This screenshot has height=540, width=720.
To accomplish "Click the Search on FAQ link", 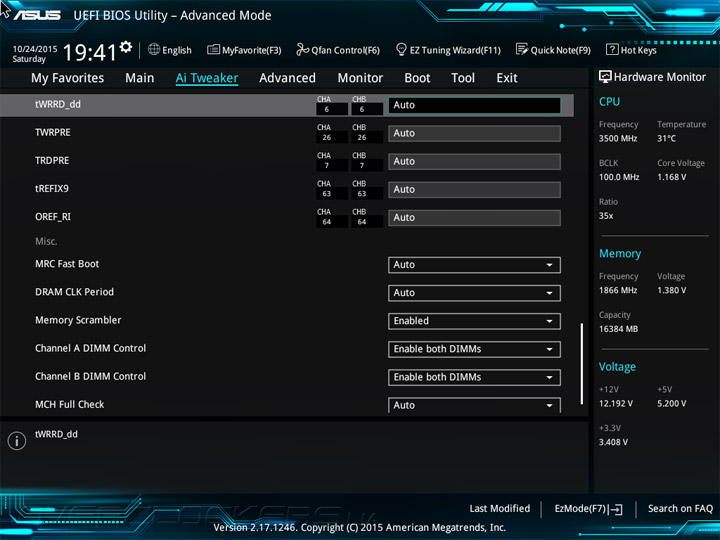I will (680, 509).
